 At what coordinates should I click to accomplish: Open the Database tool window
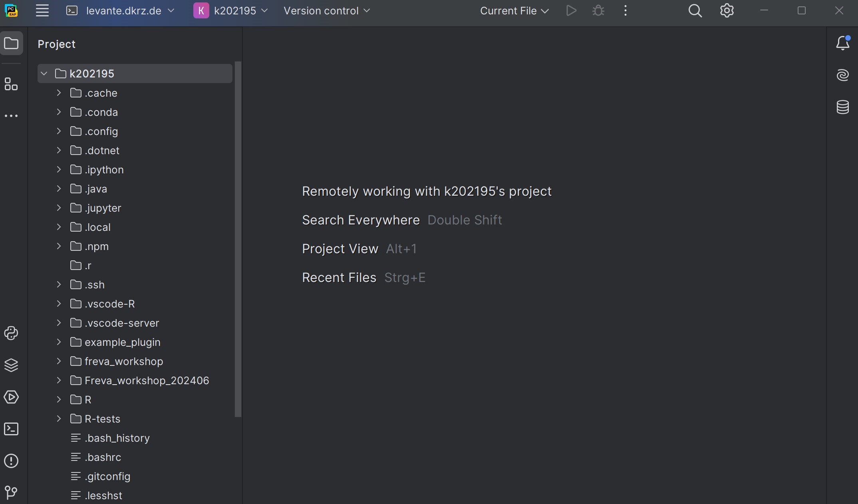[843, 107]
